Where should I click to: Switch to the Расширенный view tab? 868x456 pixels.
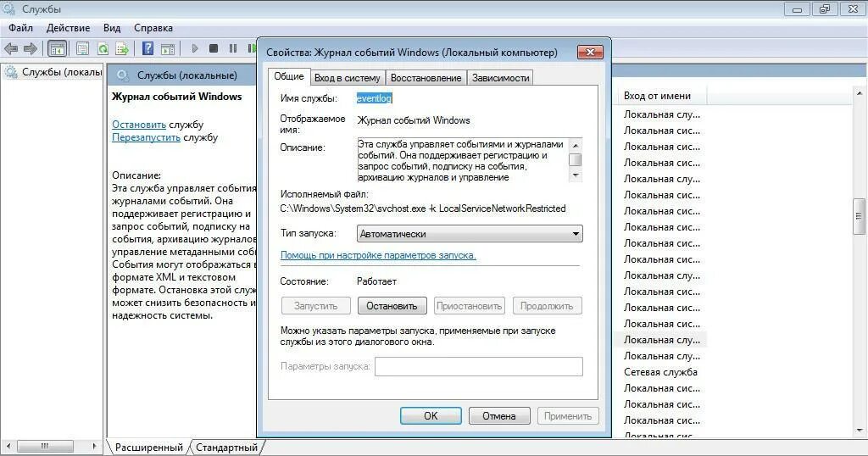click(148, 448)
